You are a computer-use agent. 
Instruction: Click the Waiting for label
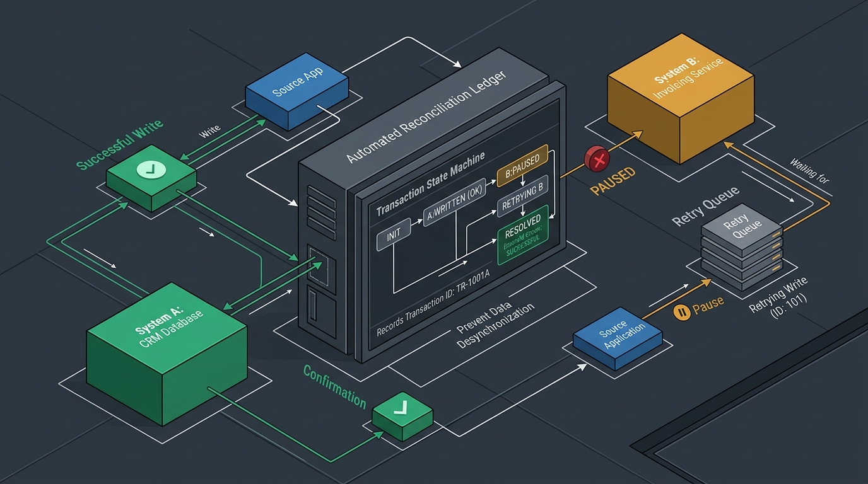coord(810,170)
